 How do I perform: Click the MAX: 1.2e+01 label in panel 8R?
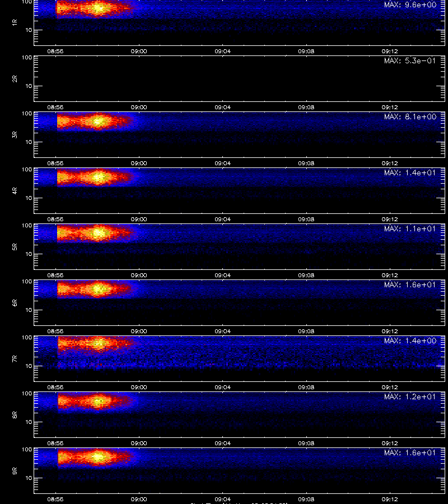pos(410,396)
